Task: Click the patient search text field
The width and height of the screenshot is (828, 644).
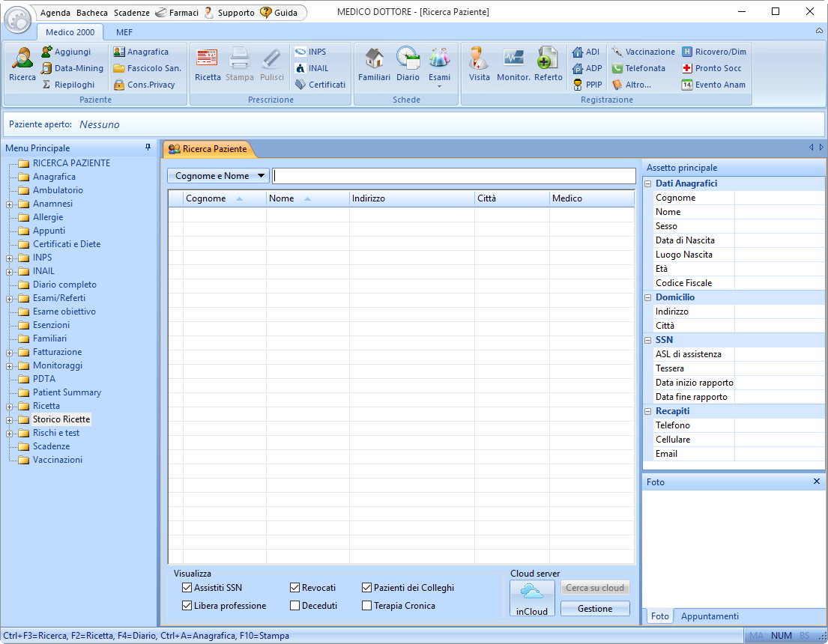Action: [x=453, y=176]
